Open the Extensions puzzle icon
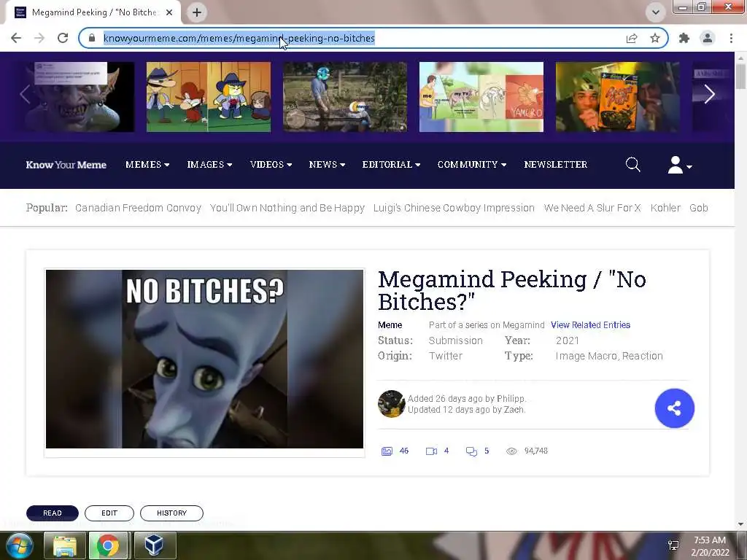747x560 pixels. [x=684, y=38]
